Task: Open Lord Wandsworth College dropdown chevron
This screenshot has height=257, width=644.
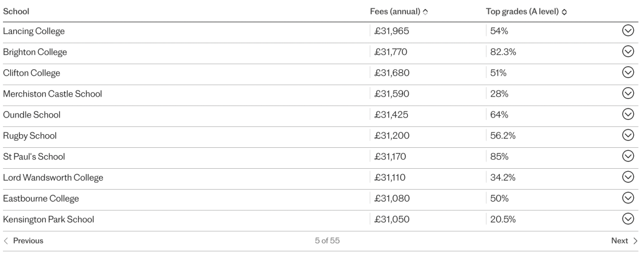Action: point(628,177)
